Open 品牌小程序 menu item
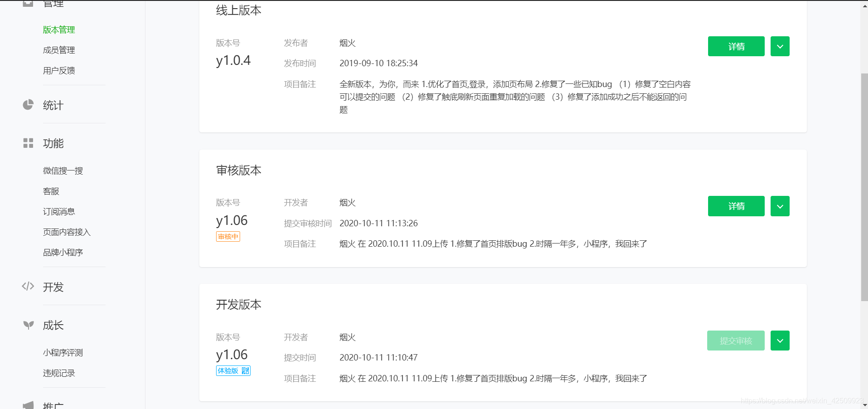Screen dimensions: 868x409 63,253
